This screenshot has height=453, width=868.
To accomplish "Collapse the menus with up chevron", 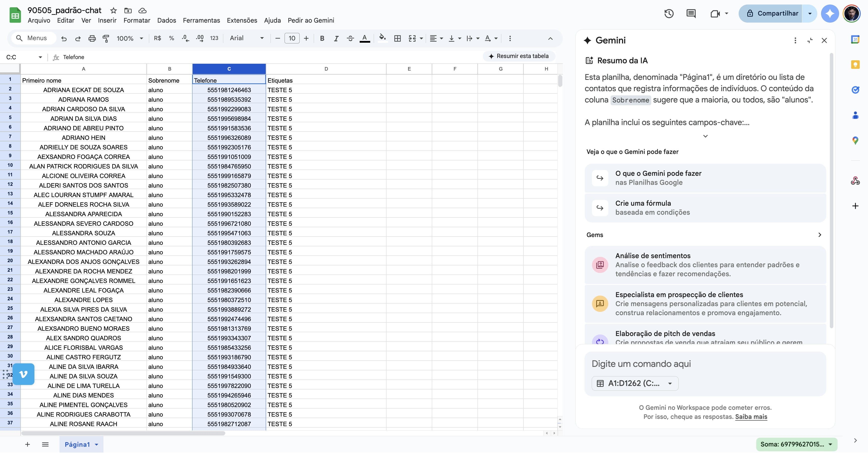I will point(550,38).
